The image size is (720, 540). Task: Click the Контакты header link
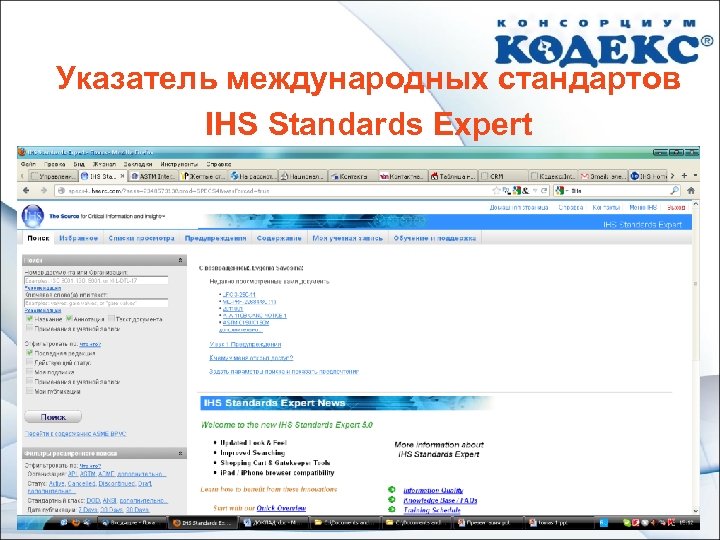pos(606,208)
